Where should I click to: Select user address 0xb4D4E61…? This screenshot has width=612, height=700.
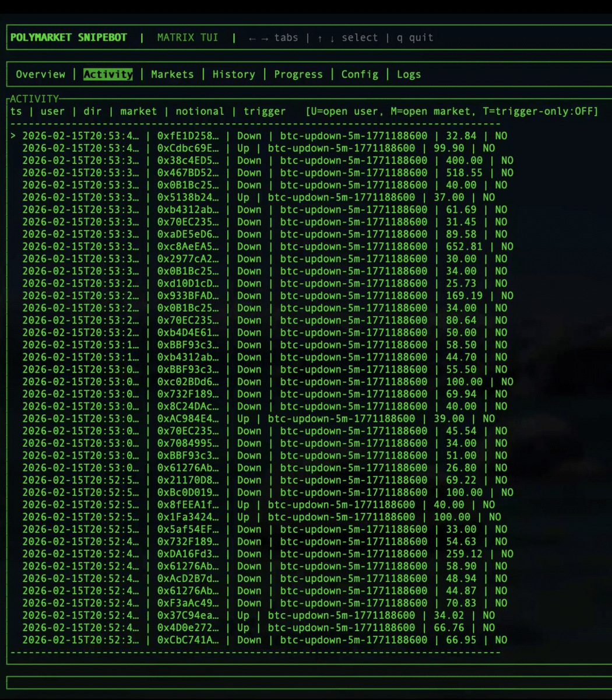[188, 332]
